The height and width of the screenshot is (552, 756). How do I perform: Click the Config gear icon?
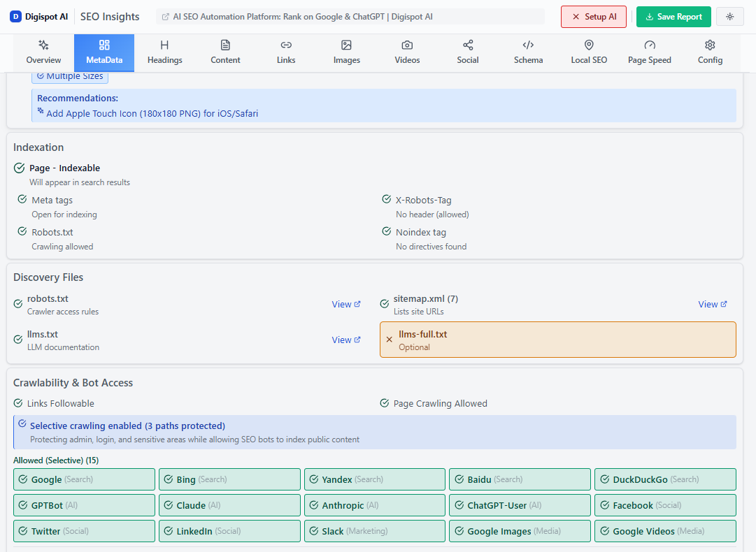pos(711,45)
